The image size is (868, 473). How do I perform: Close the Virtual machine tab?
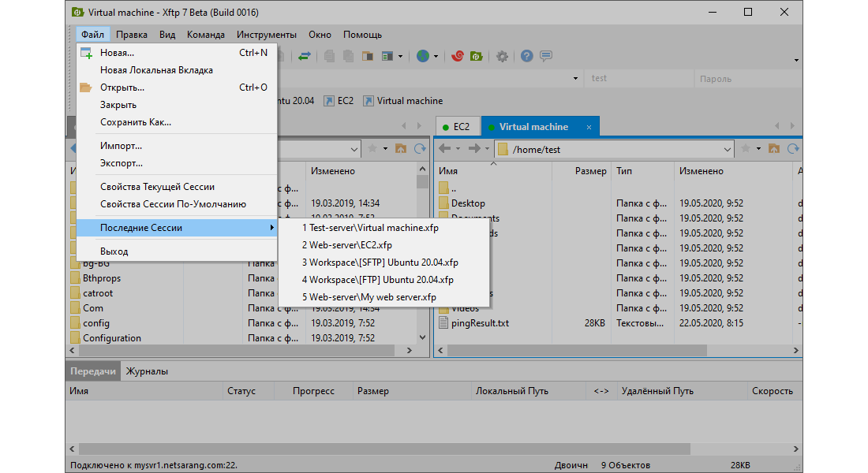coord(589,127)
